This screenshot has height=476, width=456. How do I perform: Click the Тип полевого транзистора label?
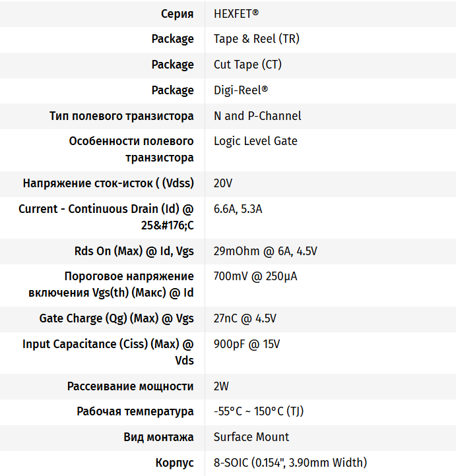121,116
